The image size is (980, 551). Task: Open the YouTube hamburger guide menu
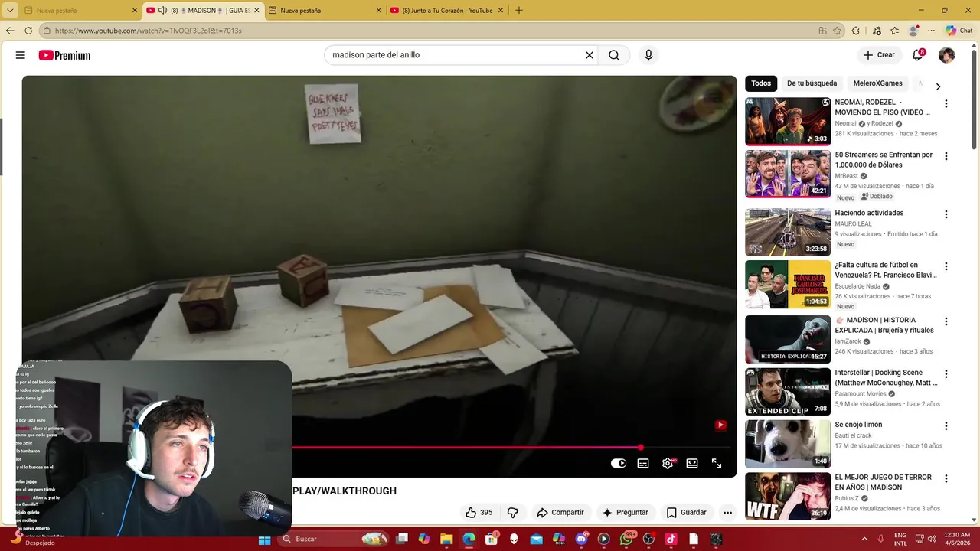(x=21, y=55)
